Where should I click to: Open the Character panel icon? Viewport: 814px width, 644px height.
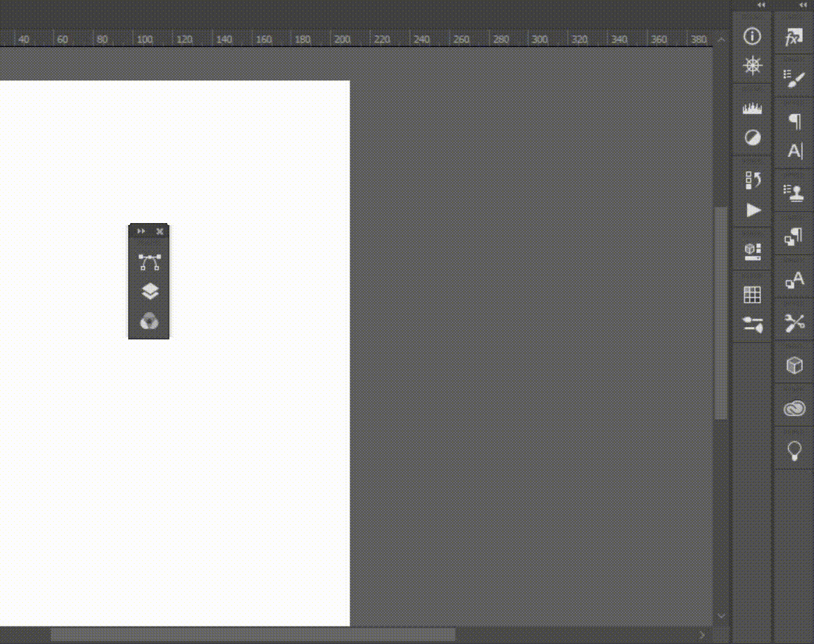[794, 151]
